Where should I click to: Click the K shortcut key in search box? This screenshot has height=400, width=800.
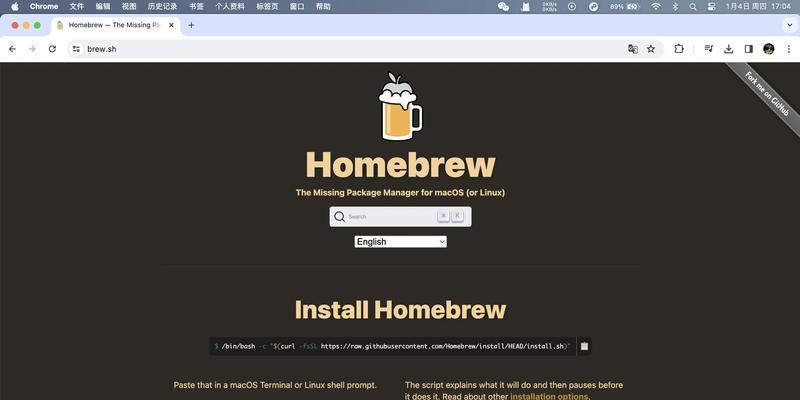(458, 216)
